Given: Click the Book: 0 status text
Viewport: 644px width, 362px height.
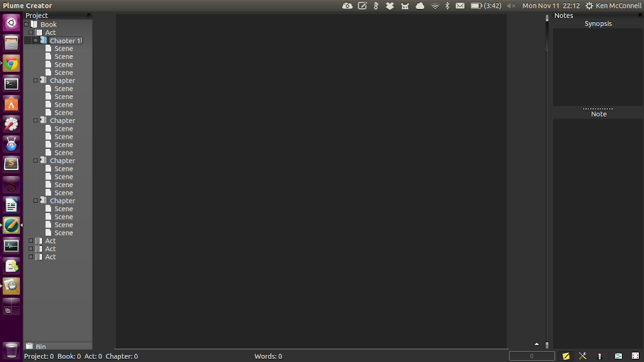Looking at the screenshot, I should point(69,356).
